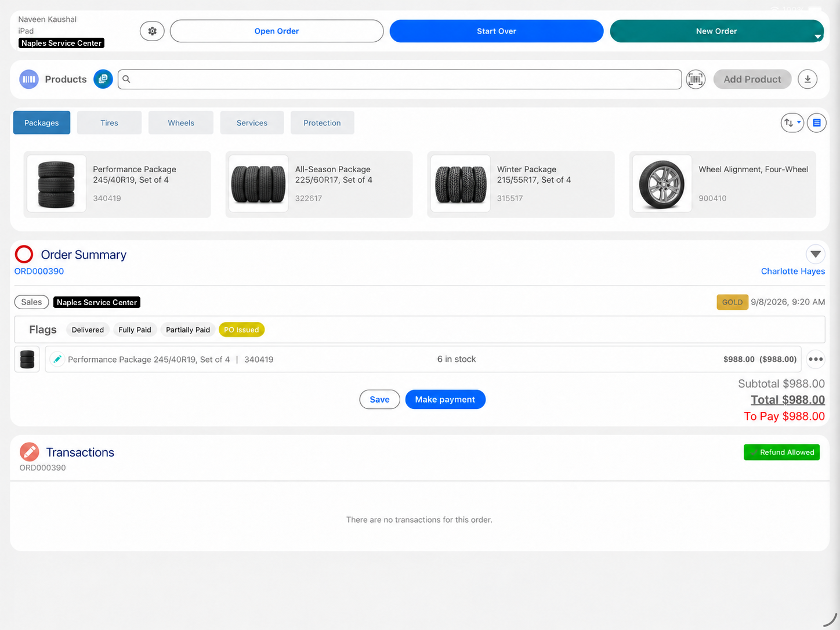Click the Open Order button
The height and width of the screenshot is (630, 840).
click(277, 31)
